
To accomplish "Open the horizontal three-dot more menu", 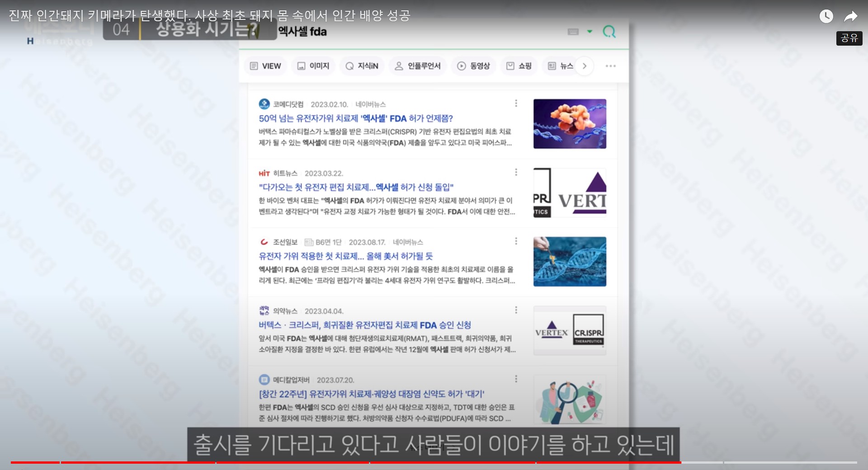I will coord(611,66).
